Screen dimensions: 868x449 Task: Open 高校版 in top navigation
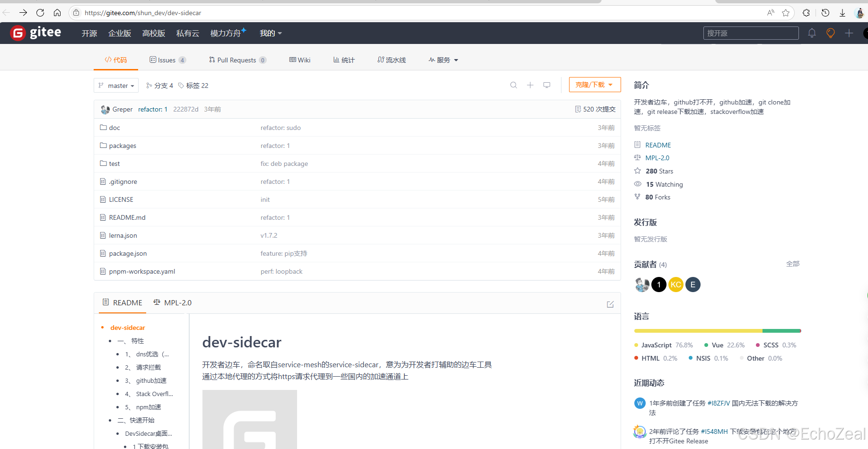tap(154, 33)
